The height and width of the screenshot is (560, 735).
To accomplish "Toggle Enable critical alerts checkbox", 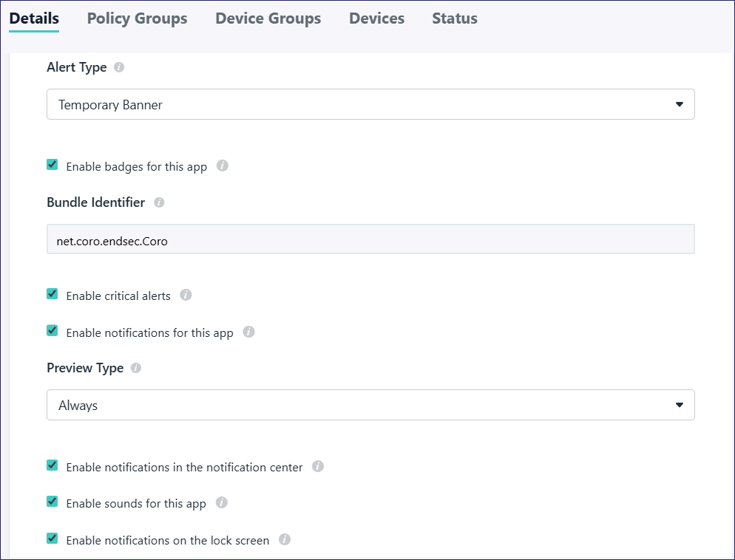I will click(x=52, y=295).
